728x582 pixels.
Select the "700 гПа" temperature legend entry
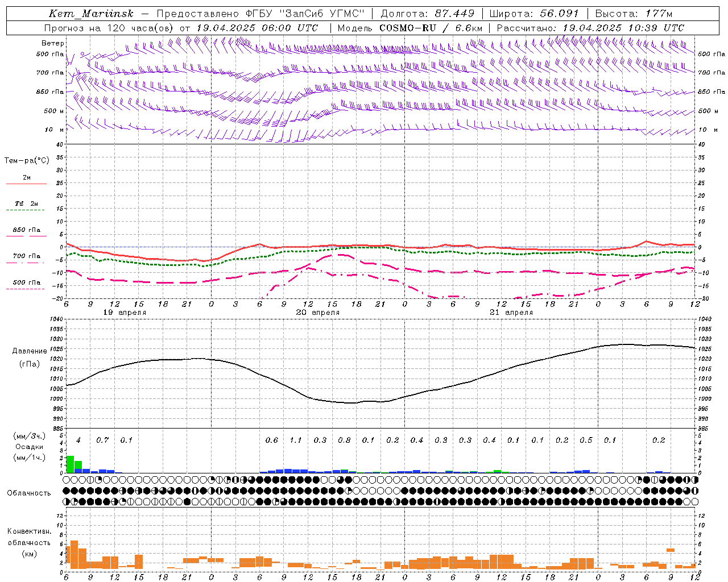click(x=27, y=256)
